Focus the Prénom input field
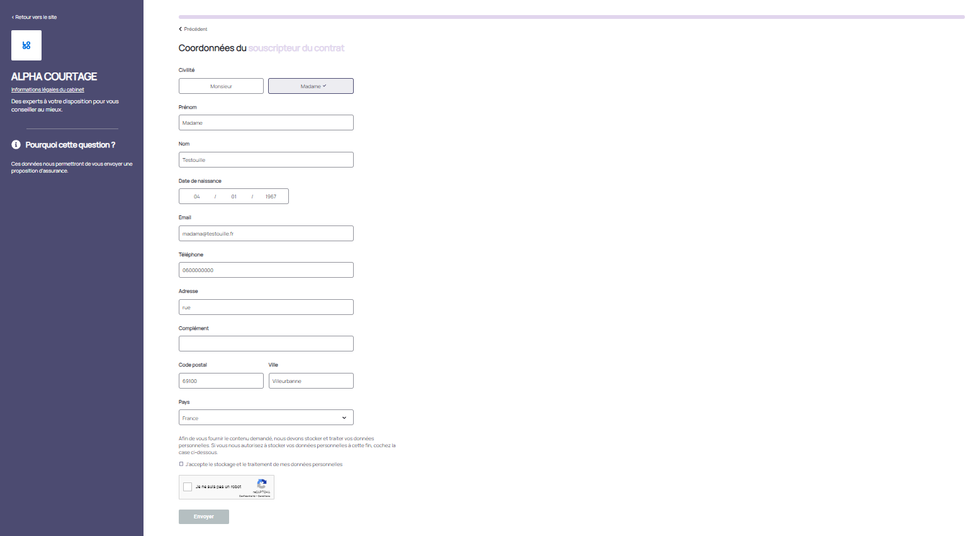Image resolution: width=980 pixels, height=536 pixels. 266,123
